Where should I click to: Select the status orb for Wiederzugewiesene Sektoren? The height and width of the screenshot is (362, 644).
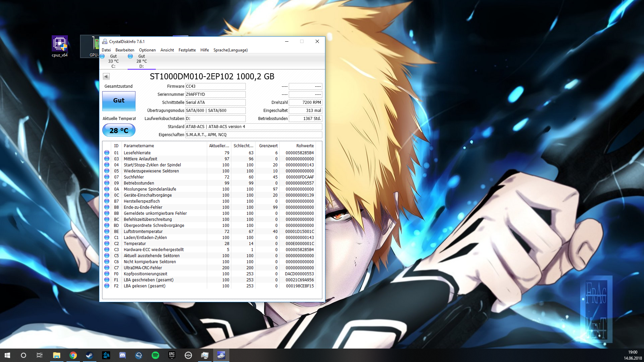(107, 171)
